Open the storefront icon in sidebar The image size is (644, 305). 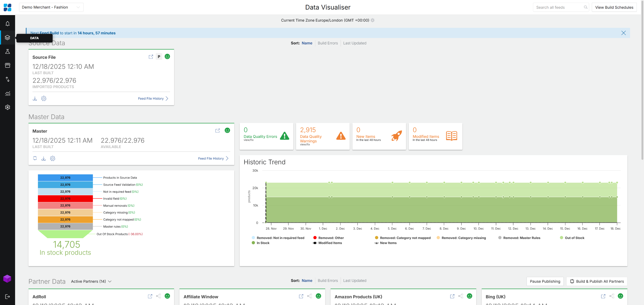pos(8,65)
